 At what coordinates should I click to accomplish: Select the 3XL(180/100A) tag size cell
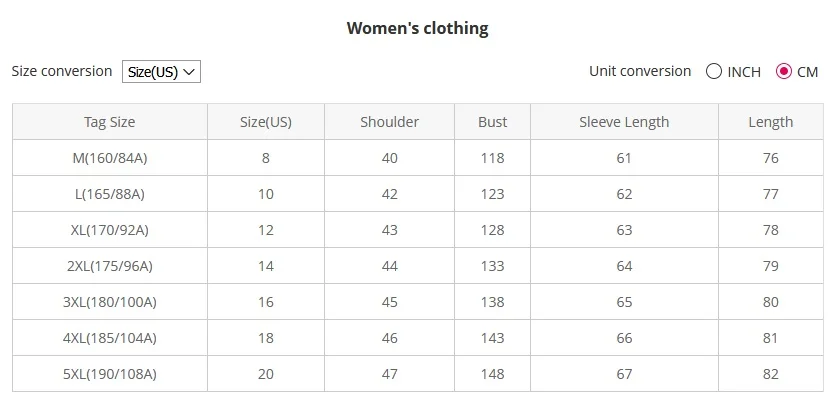[110, 302]
